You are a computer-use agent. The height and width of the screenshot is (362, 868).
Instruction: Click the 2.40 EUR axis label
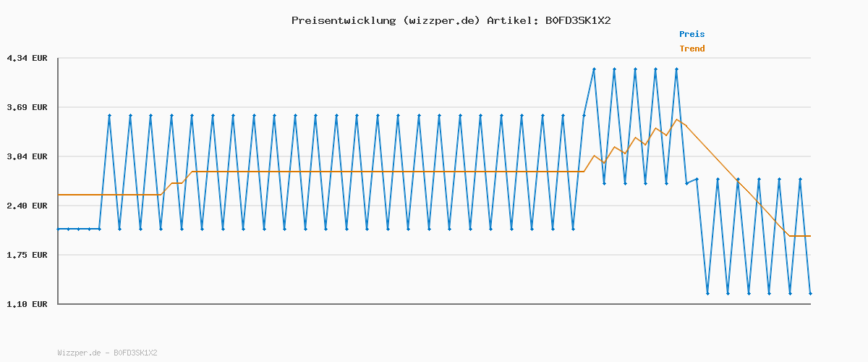tap(27, 206)
